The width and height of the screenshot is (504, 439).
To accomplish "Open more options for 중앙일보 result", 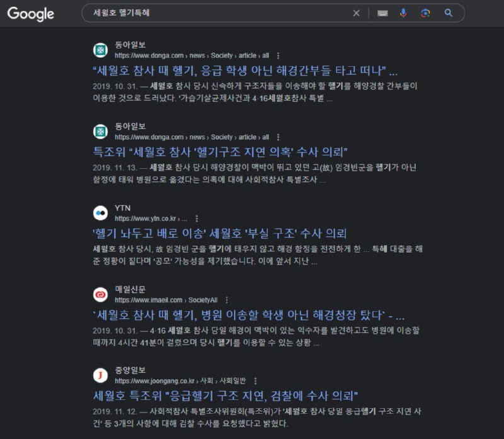I will [255, 381].
